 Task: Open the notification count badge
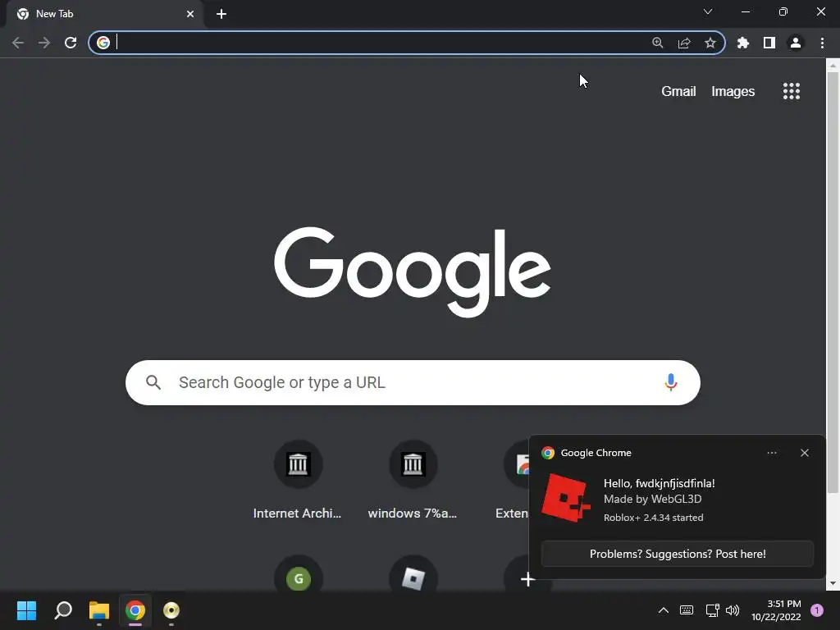point(817,610)
